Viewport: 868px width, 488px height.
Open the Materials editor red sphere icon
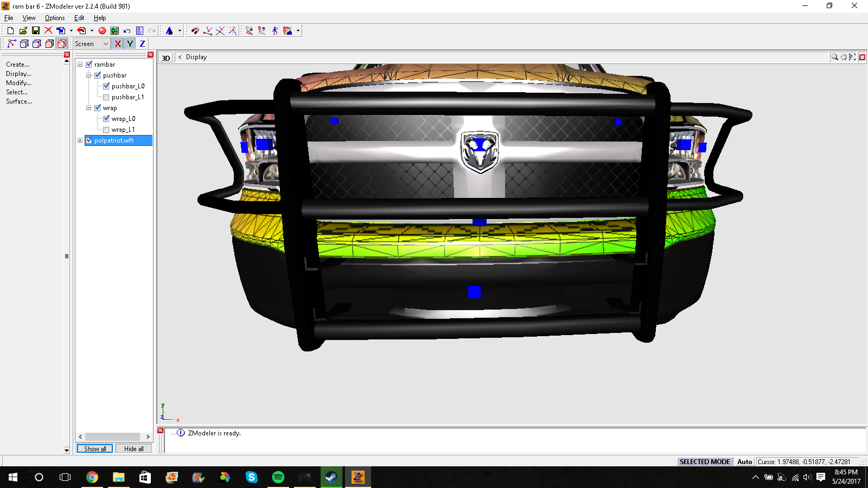[102, 31]
